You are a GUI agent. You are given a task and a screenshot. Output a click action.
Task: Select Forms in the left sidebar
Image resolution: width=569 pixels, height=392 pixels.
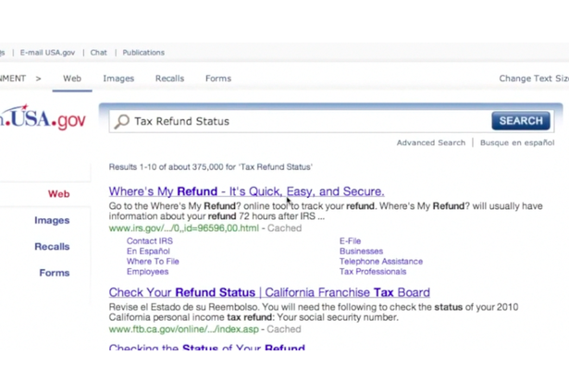[x=55, y=273]
